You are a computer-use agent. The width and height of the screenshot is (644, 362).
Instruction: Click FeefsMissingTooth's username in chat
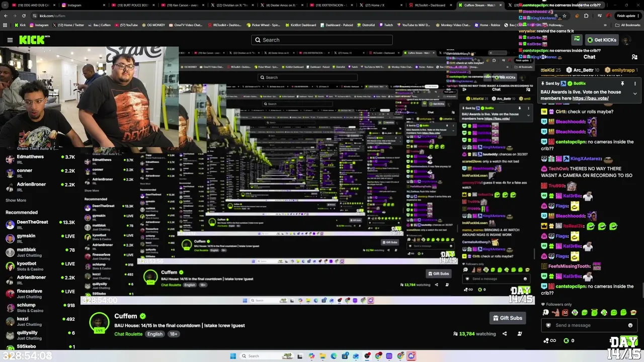click(569, 266)
